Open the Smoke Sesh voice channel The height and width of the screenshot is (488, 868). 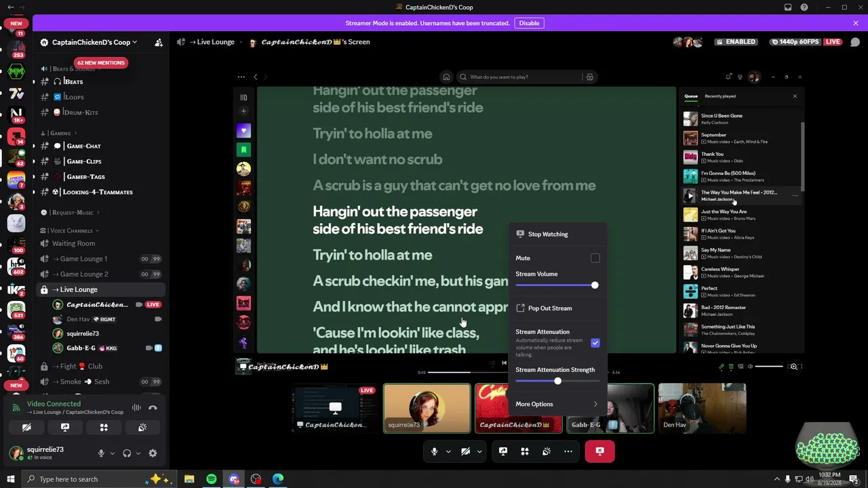point(100,382)
